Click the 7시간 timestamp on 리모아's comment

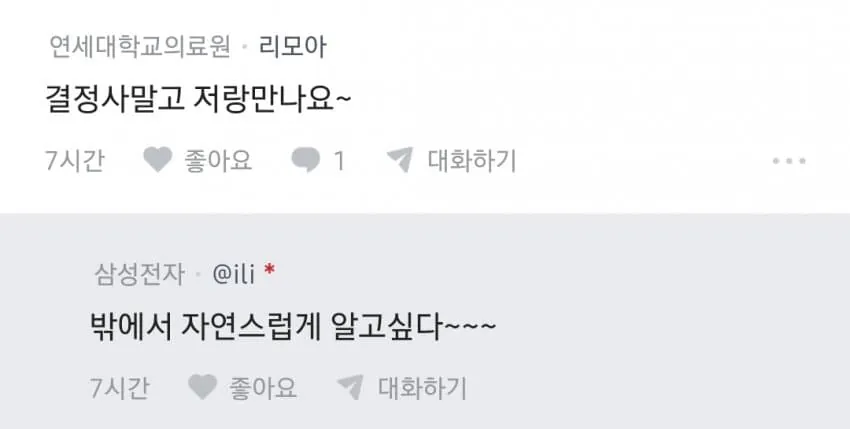tap(75, 161)
